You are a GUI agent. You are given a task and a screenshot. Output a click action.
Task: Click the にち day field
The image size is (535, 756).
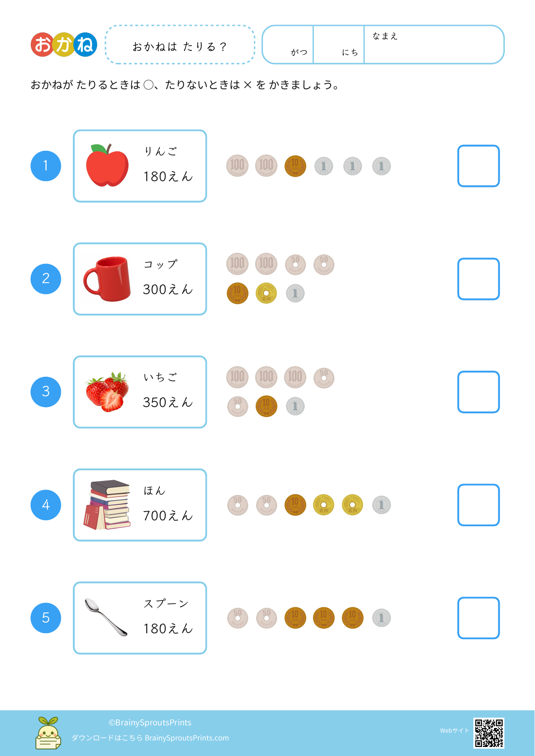click(x=339, y=45)
